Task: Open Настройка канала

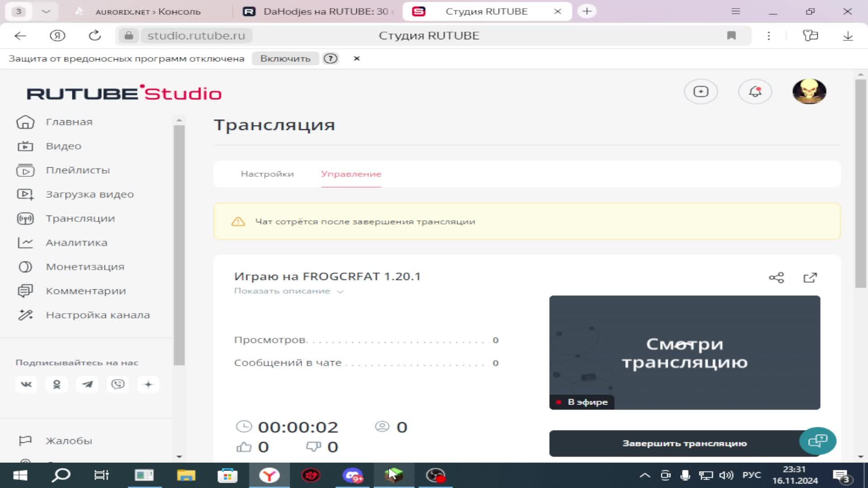Action: pyautogui.click(x=98, y=315)
